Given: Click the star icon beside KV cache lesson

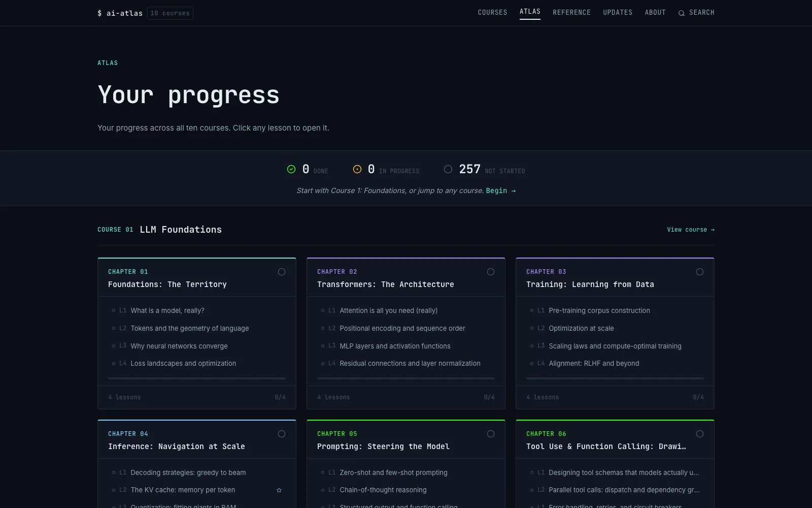Looking at the screenshot, I should click(x=279, y=490).
